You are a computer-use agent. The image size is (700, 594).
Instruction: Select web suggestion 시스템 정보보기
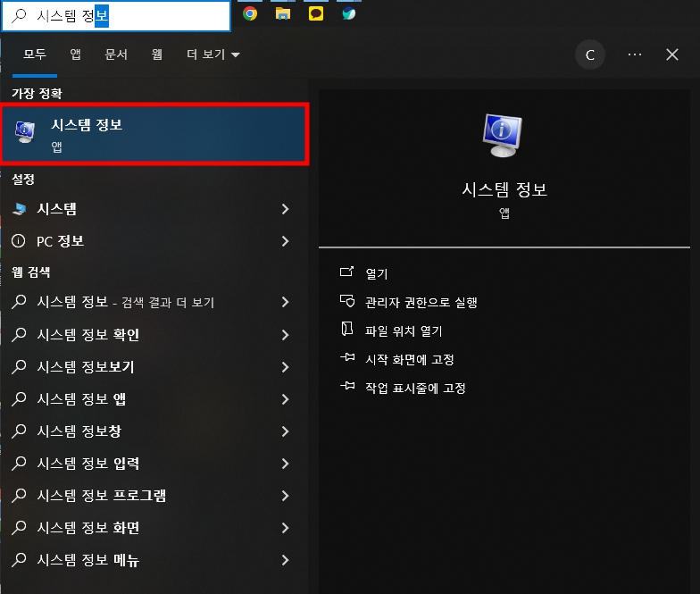pyautogui.click(x=152, y=366)
